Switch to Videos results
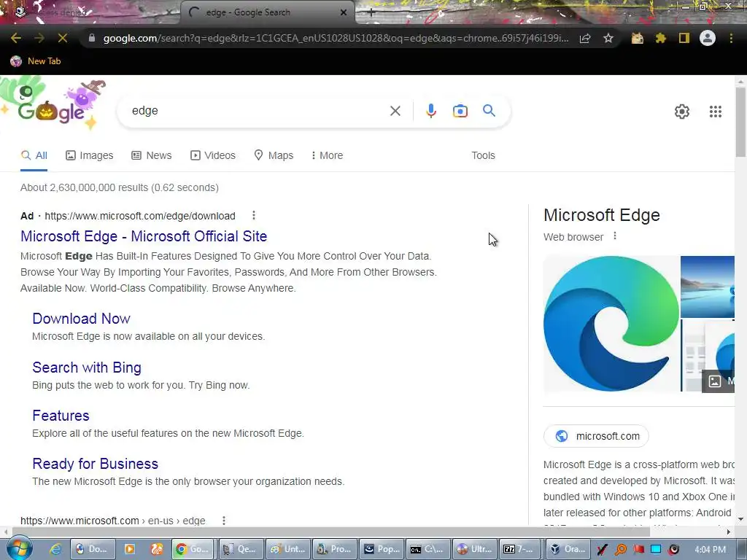Screen dimensions: 747x560 (213, 156)
